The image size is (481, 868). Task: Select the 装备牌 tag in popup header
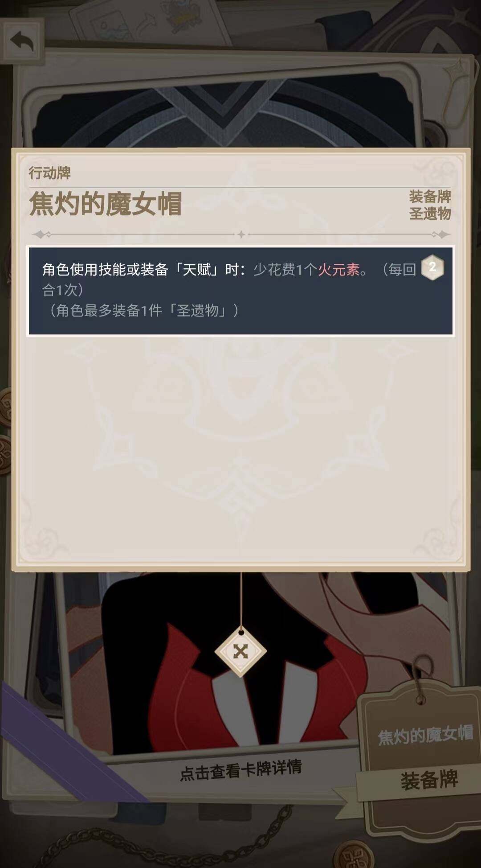430,196
